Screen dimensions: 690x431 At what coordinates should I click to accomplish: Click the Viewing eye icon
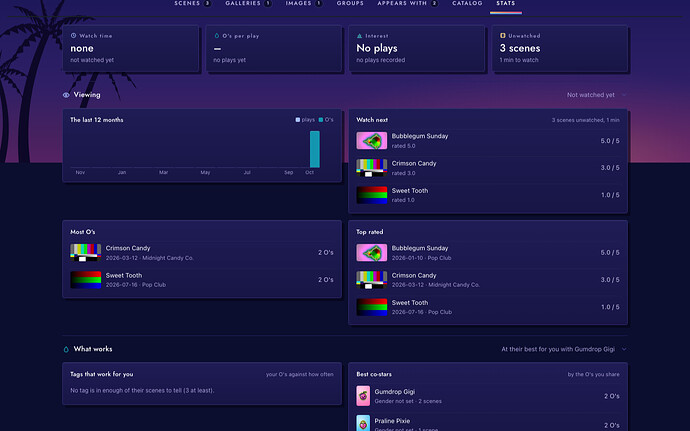coord(66,95)
